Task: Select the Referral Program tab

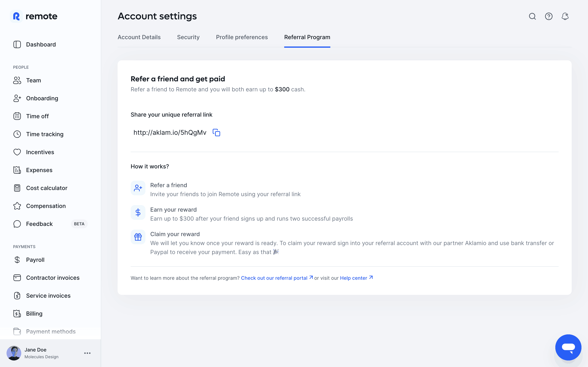Action: point(307,37)
